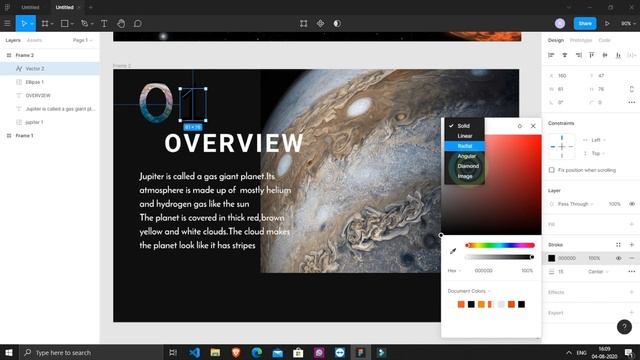
Task: Switch to the Code tab
Action: click(x=604, y=40)
